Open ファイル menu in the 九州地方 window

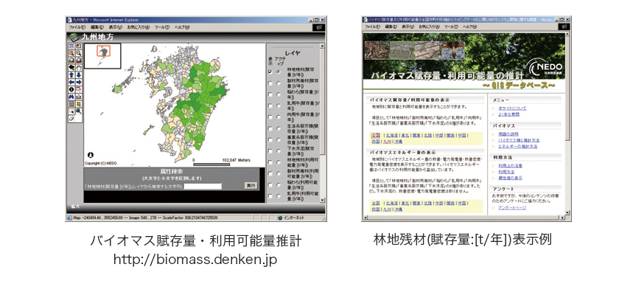point(77,27)
